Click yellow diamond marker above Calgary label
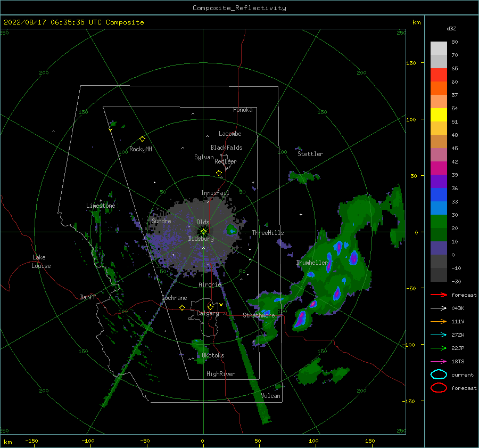479x448 pixels. [210, 307]
